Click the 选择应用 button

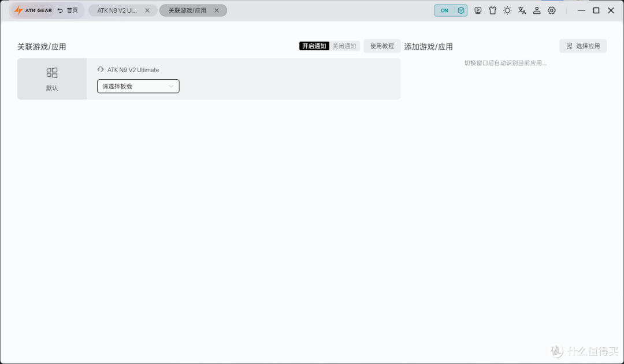[x=583, y=46]
